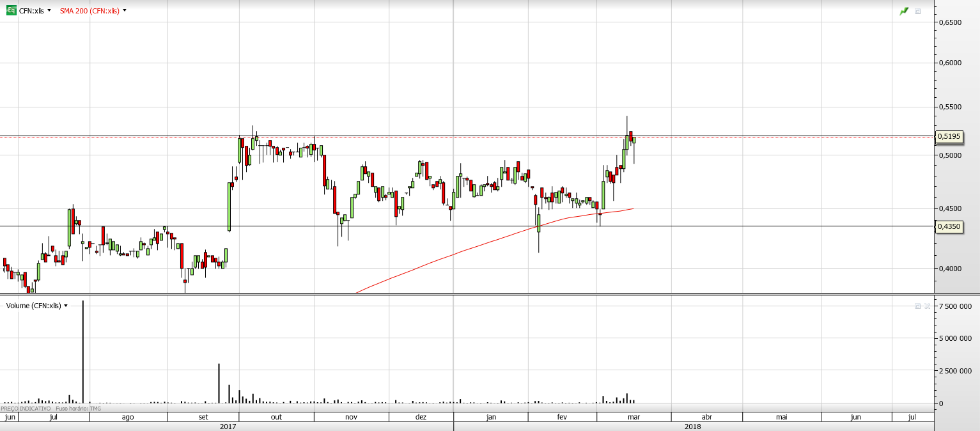The height and width of the screenshot is (431, 980).
Task: Maximize the Volume pane with its small icon
Action: [x=918, y=306]
